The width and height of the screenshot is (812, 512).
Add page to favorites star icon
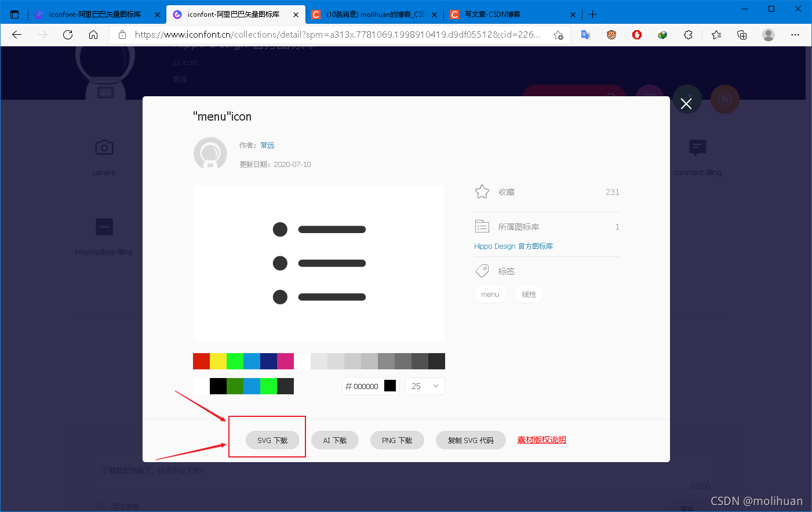click(558, 35)
